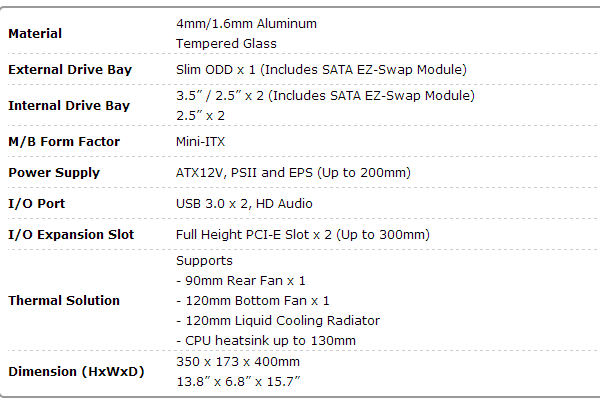The image size is (600, 401).
Task: Click the M/B Form Factor label
Action: click(64, 142)
